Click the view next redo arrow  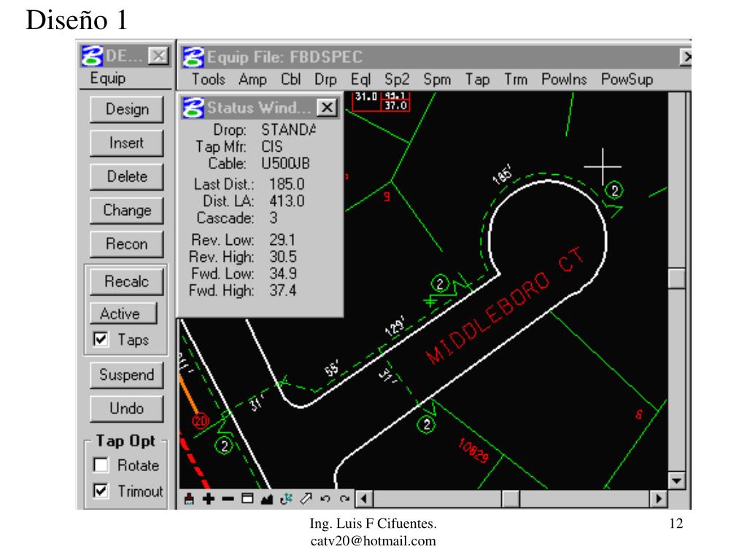point(344,499)
